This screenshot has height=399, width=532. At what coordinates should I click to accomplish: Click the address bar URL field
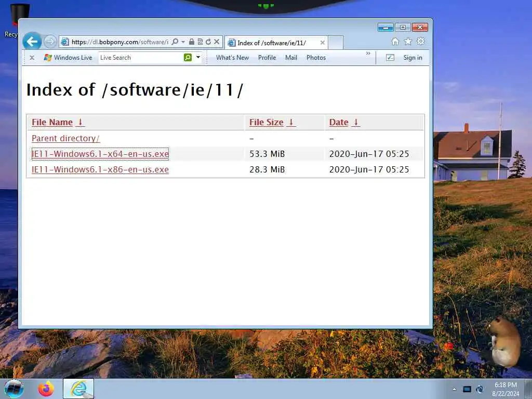pos(119,42)
